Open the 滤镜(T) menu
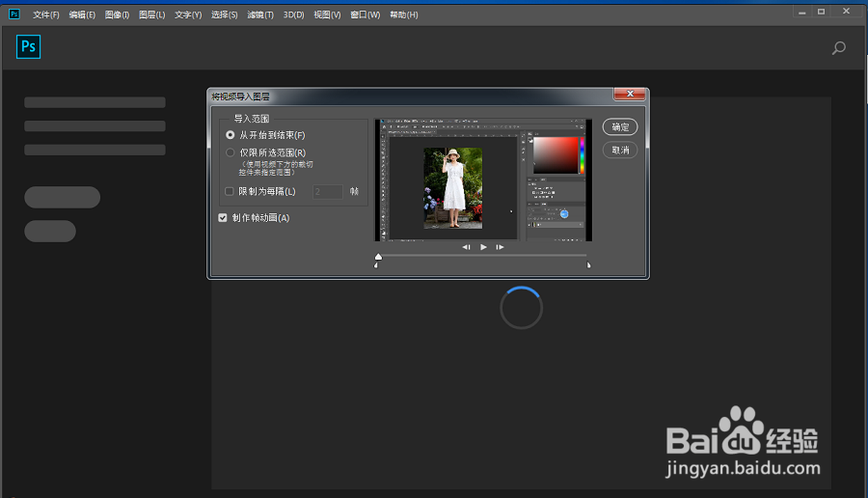Viewport: 868px width, 498px height. 260,14
